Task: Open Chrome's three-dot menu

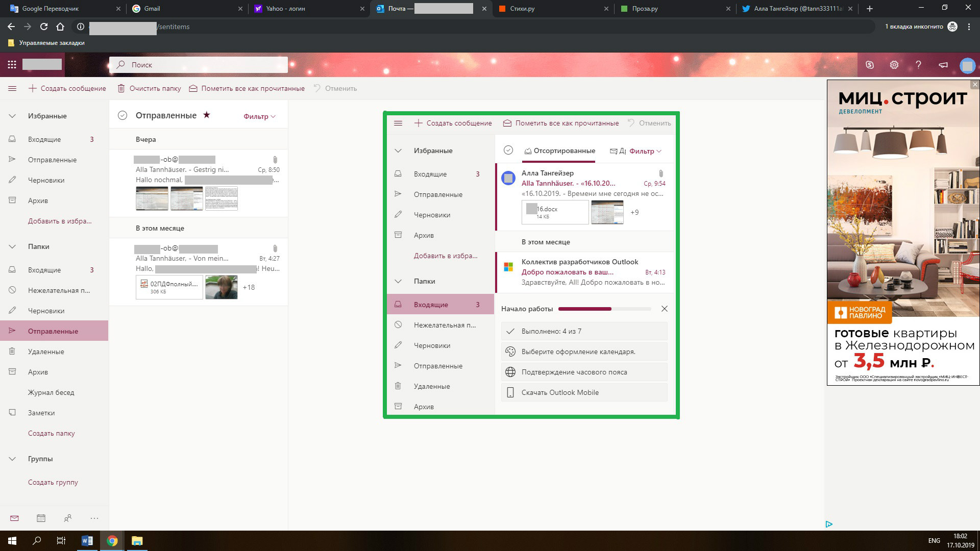Action: click(969, 27)
